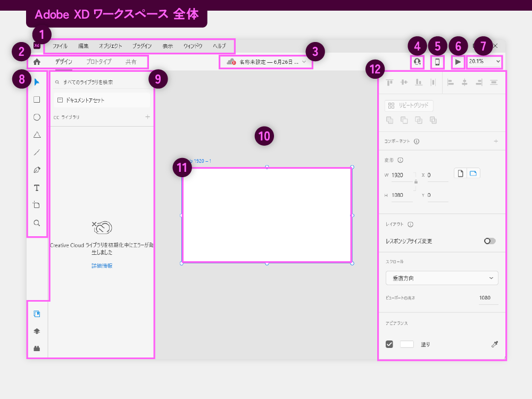Open mobile device preview icon
This screenshot has width=532, height=399.
coord(437,62)
